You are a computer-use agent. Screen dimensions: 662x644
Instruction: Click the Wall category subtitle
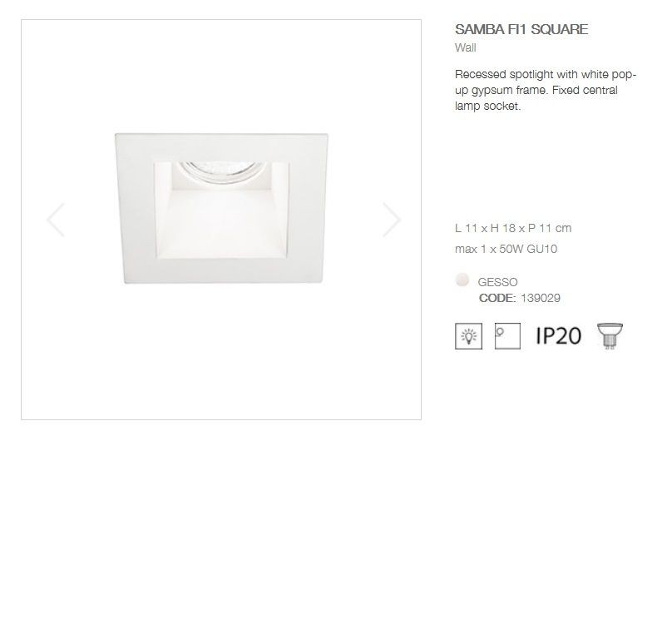tap(465, 47)
